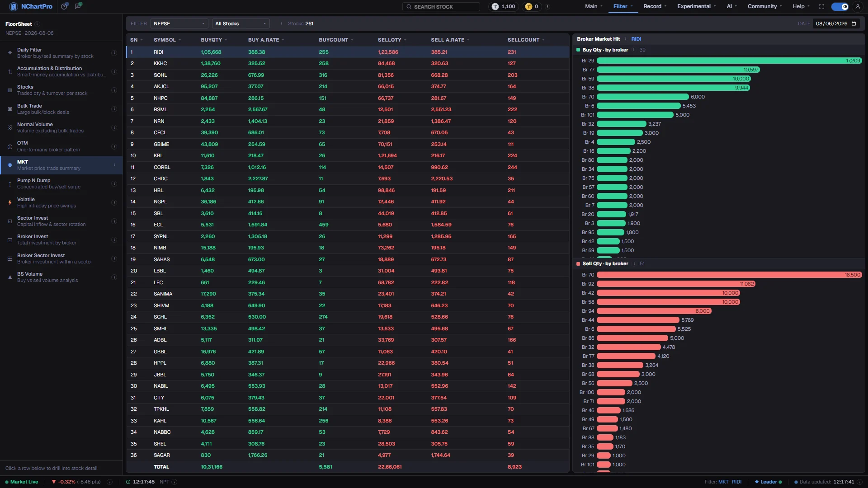Sort by the SN column header

[136, 40]
